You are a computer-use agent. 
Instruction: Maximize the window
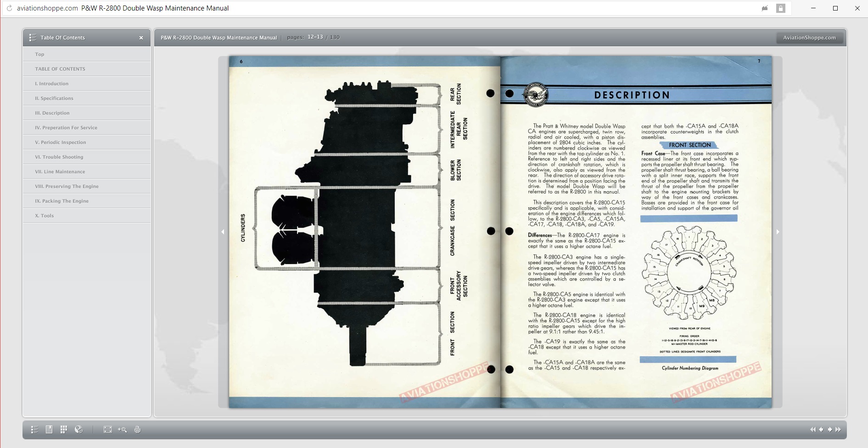pos(835,8)
